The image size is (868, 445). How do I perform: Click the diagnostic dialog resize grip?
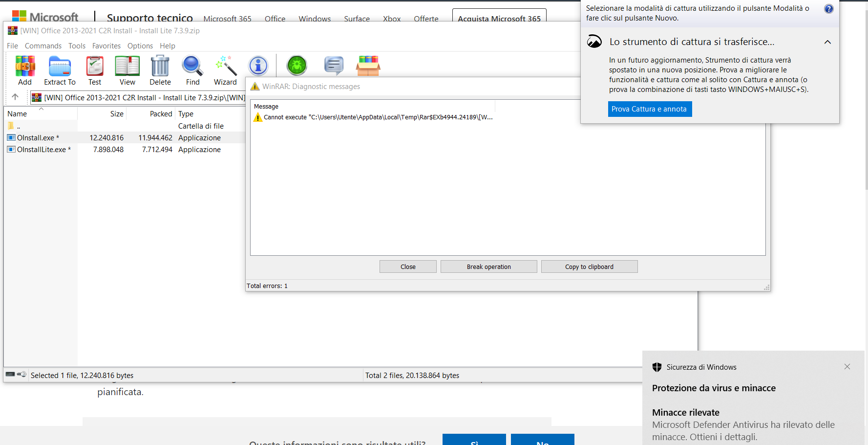(767, 288)
